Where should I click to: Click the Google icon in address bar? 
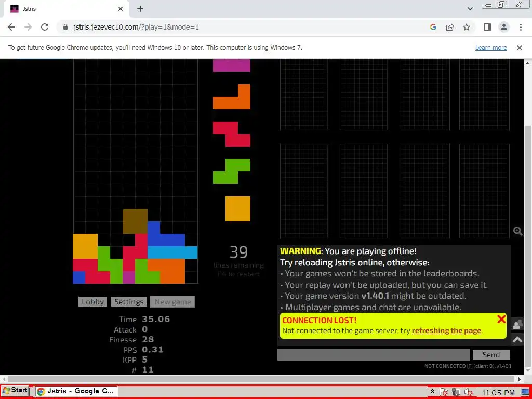[433, 27]
